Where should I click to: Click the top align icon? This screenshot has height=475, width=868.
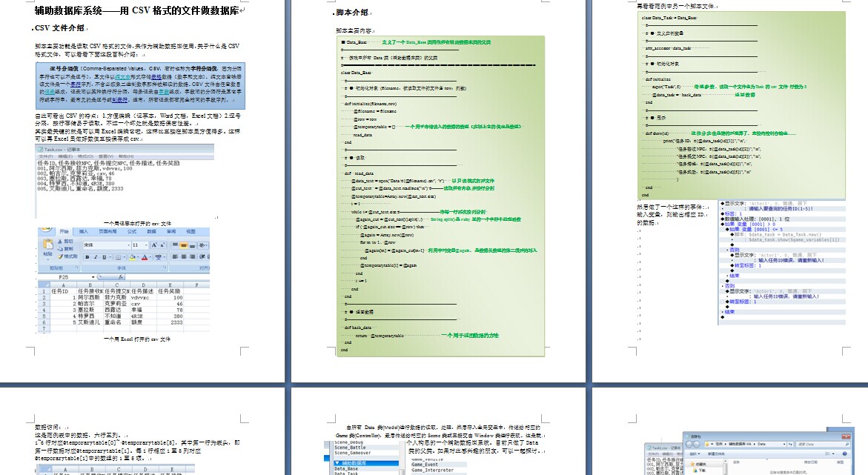coord(175,245)
